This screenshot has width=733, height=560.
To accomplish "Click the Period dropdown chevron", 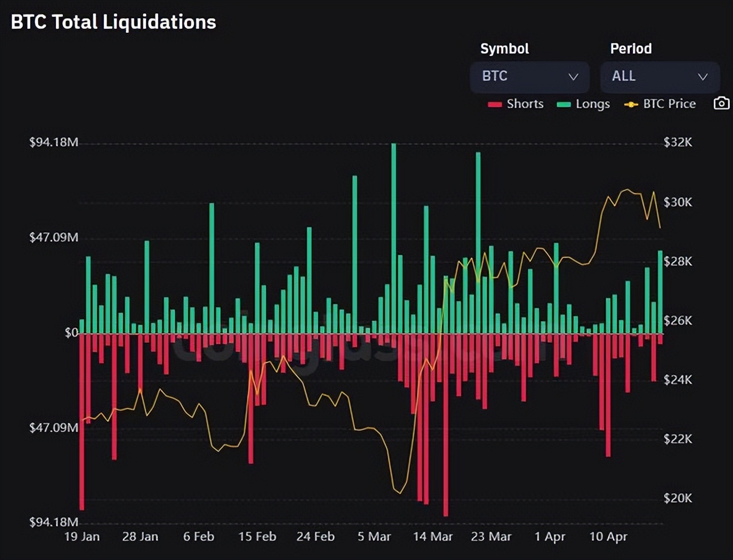I will [x=702, y=77].
